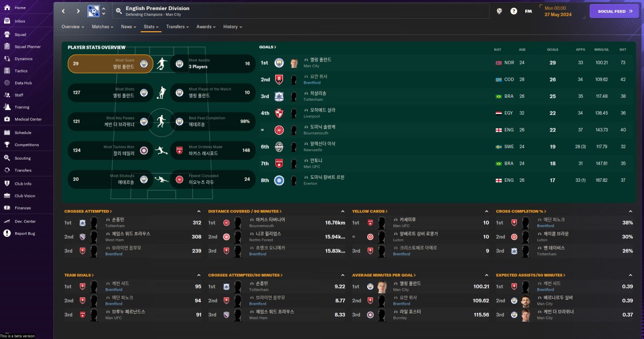Go to Staff in sidebar
The image size is (644, 339).
pyautogui.click(x=19, y=95)
